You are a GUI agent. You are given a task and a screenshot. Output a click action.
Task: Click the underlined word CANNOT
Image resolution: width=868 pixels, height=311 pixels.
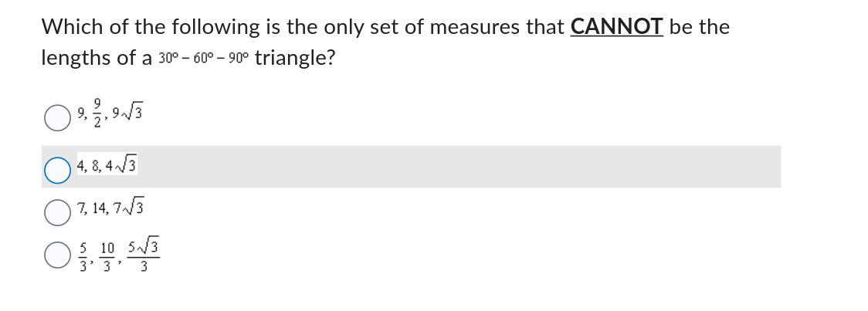click(x=616, y=27)
